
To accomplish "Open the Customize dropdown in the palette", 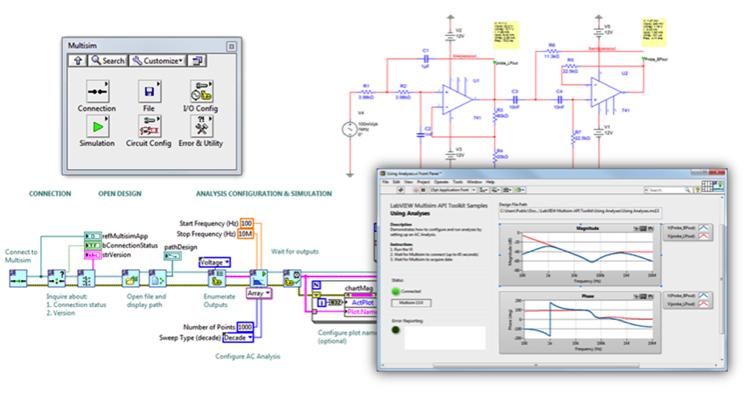I will click(x=157, y=61).
